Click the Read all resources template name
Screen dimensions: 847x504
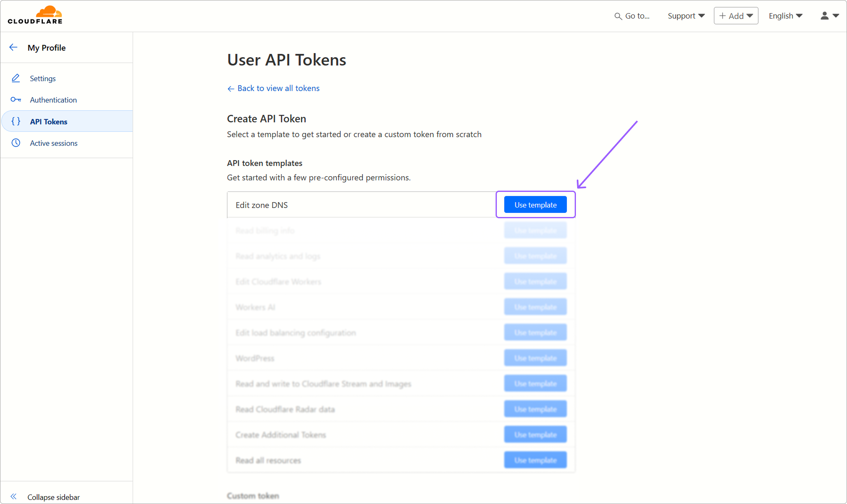point(268,460)
